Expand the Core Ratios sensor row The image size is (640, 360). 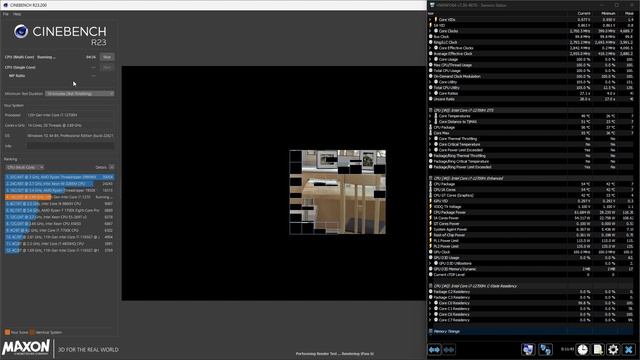(x=430, y=93)
